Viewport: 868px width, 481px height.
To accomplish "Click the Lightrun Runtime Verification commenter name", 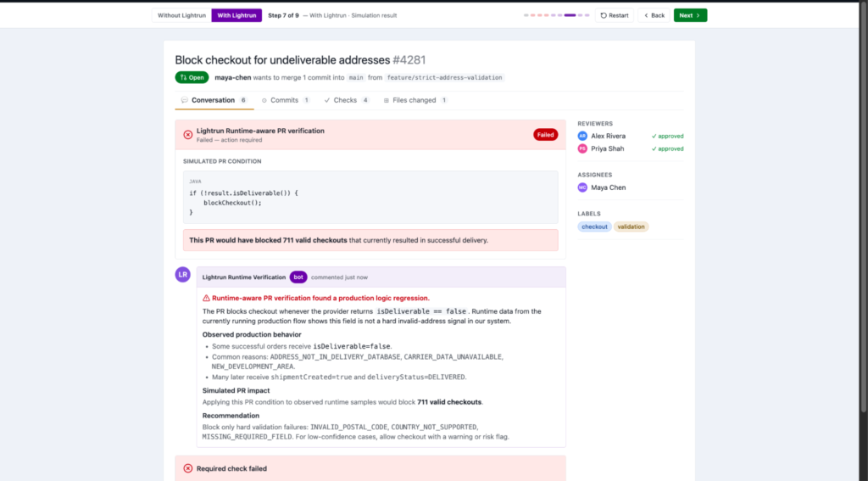I will [244, 277].
